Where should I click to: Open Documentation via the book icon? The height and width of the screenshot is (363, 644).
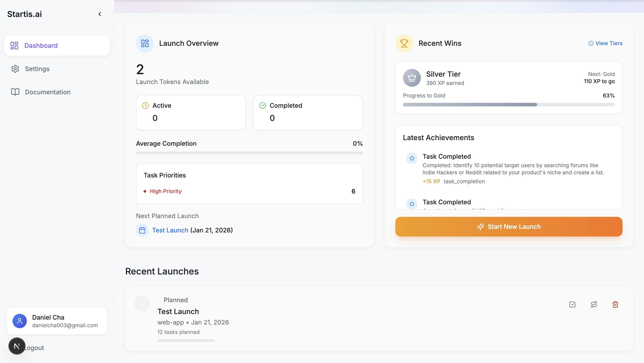pyautogui.click(x=15, y=92)
